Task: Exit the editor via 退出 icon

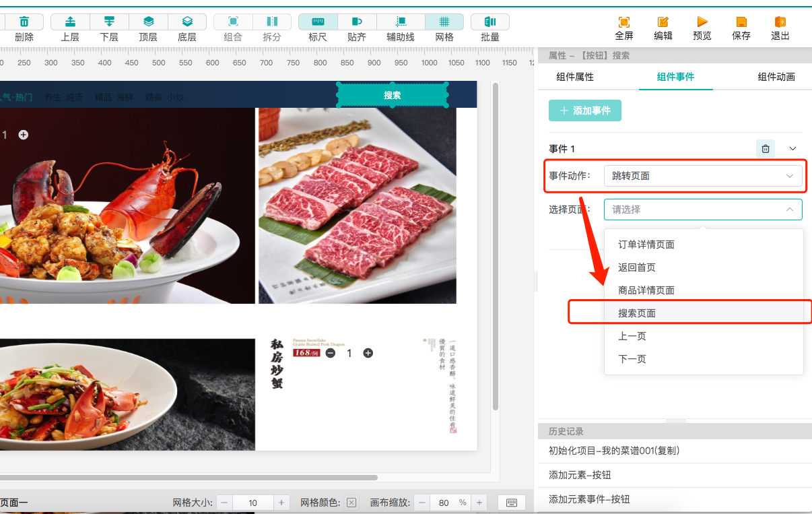Action: coord(780,22)
